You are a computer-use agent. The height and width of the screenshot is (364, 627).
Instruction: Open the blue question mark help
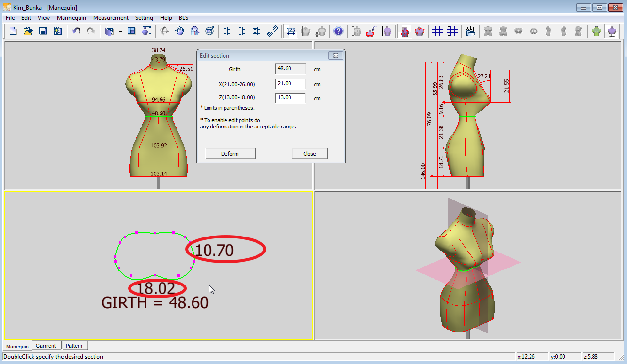pyautogui.click(x=338, y=32)
